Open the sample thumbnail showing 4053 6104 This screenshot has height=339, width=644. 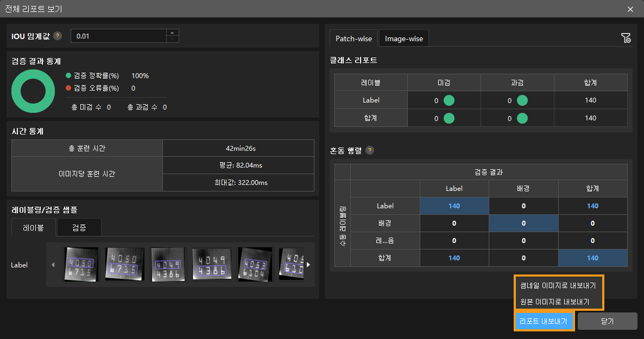click(x=255, y=264)
